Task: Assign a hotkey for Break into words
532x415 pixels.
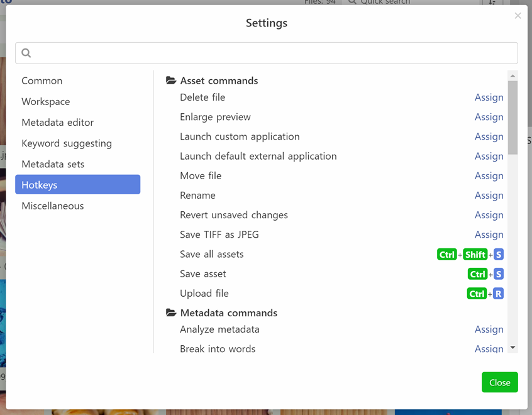Action: (489, 349)
